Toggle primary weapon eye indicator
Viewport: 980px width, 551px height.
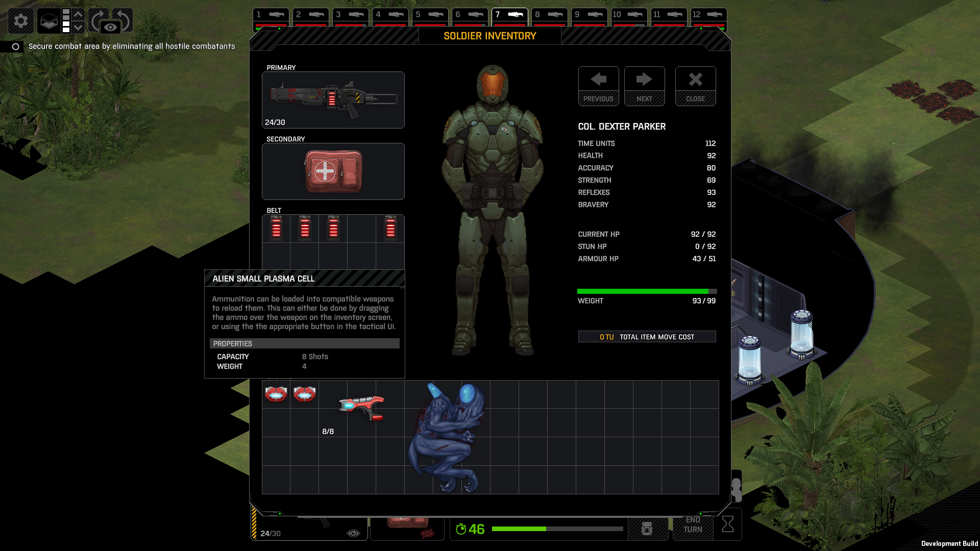(x=353, y=533)
